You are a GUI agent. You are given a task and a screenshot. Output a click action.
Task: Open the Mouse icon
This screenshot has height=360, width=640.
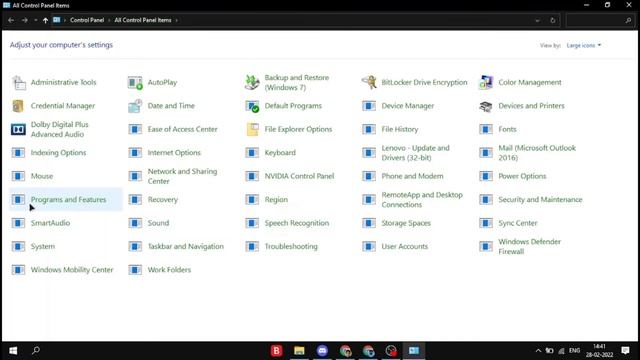click(18, 176)
